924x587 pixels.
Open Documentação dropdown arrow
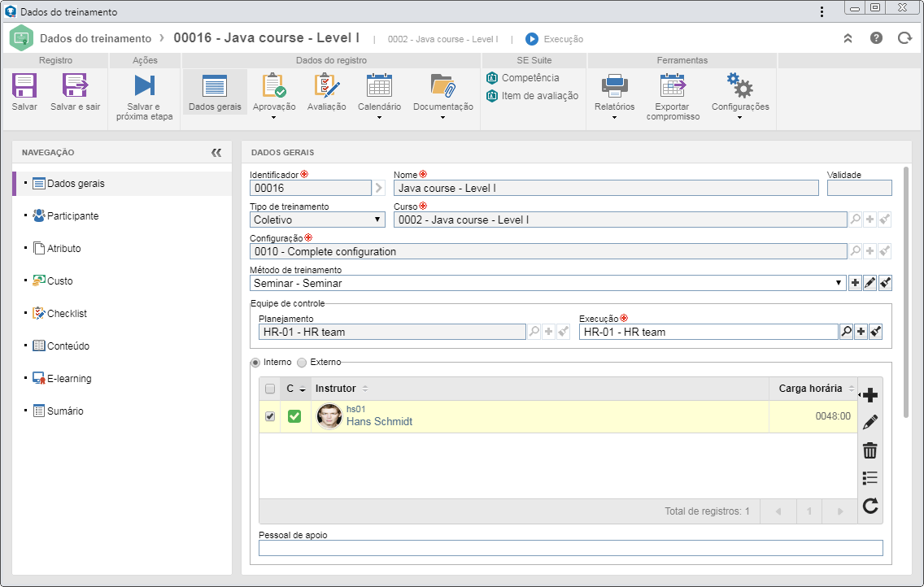[442, 118]
